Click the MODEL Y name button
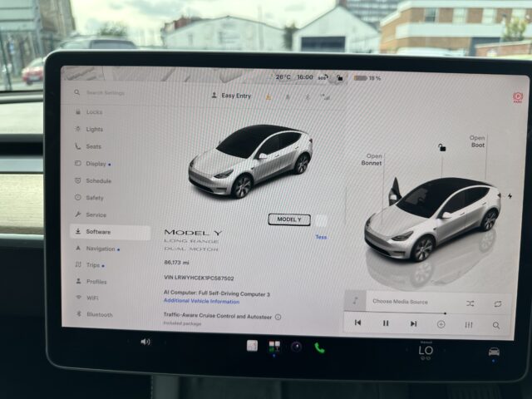 tap(289, 219)
